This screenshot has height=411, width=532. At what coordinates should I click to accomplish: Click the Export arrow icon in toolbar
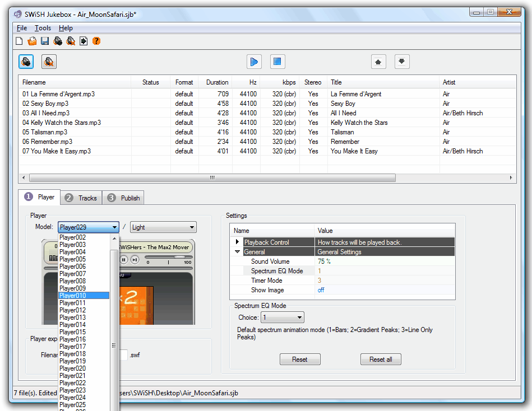point(84,41)
